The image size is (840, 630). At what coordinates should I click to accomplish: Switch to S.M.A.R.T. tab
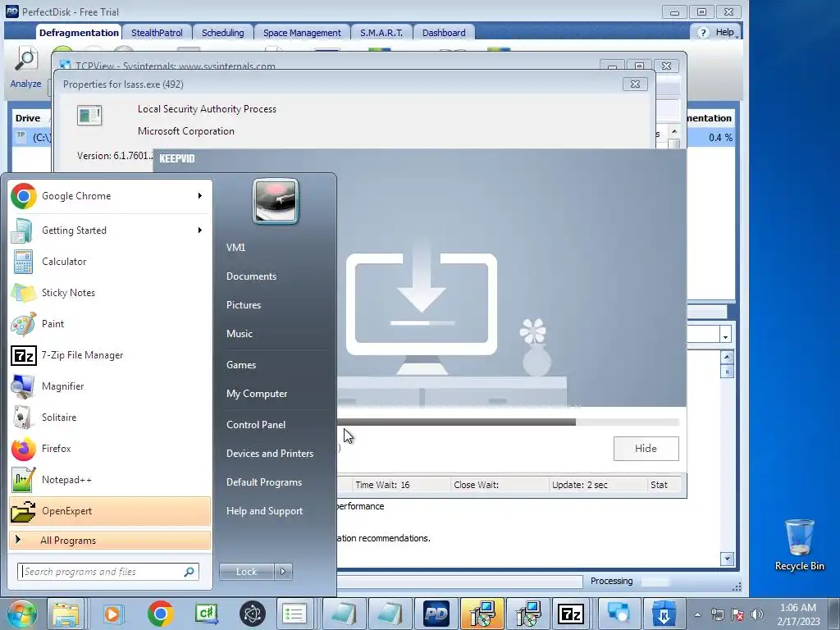tap(381, 33)
